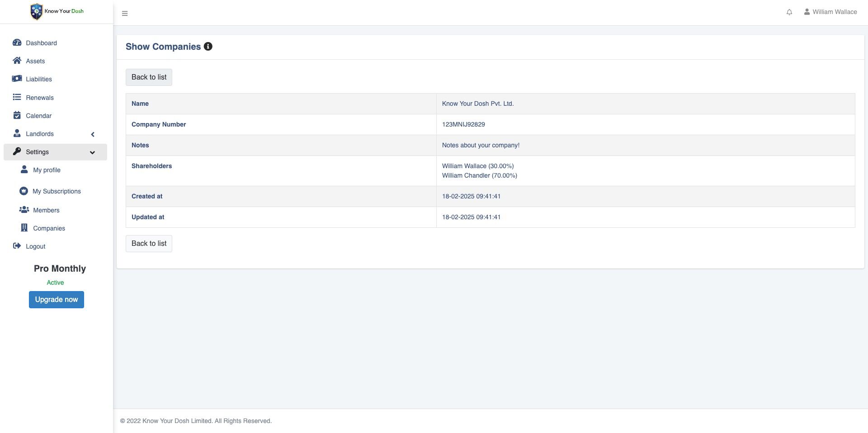Click the Renewals list icon
This screenshot has height=433, width=868.
17,97
